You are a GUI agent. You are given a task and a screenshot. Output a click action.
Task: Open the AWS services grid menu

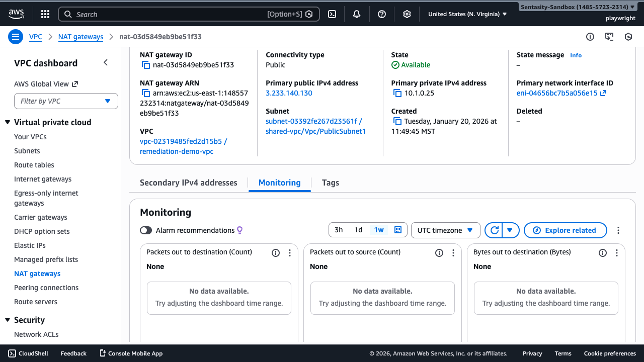(45, 14)
